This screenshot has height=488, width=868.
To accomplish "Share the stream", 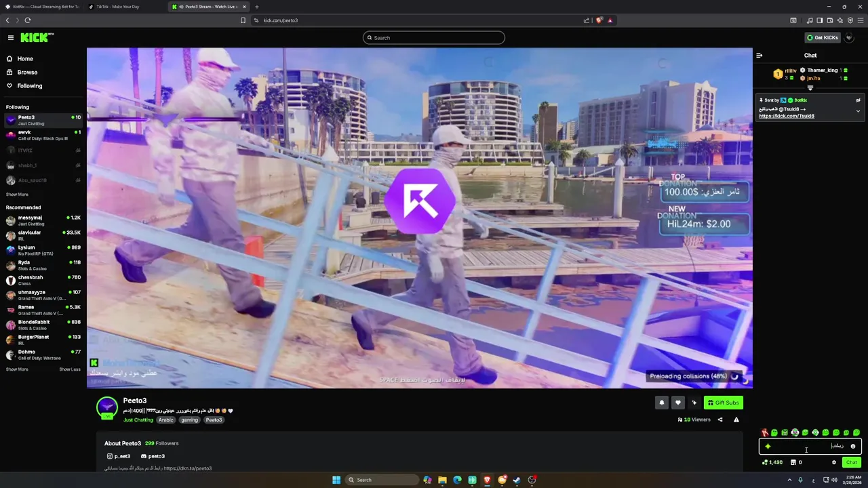I will click(x=720, y=420).
